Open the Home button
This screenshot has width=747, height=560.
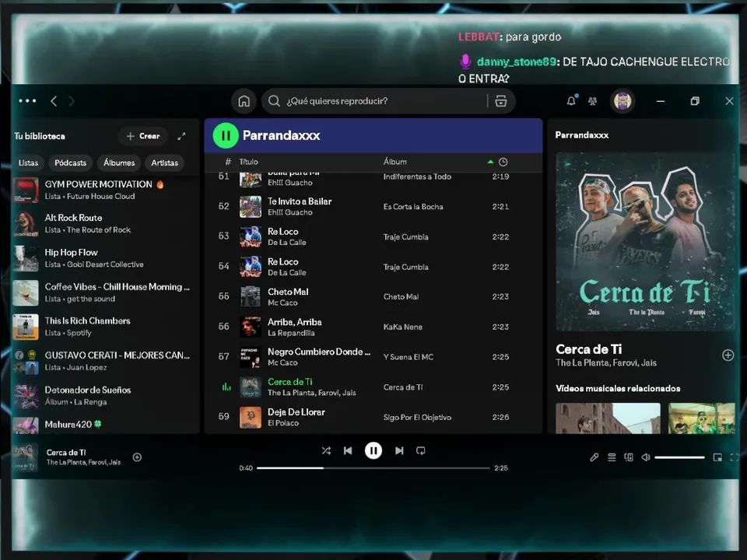[244, 101]
